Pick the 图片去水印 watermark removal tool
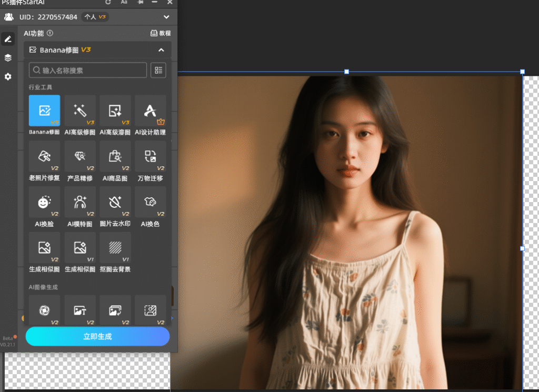539x392 pixels. point(115,202)
